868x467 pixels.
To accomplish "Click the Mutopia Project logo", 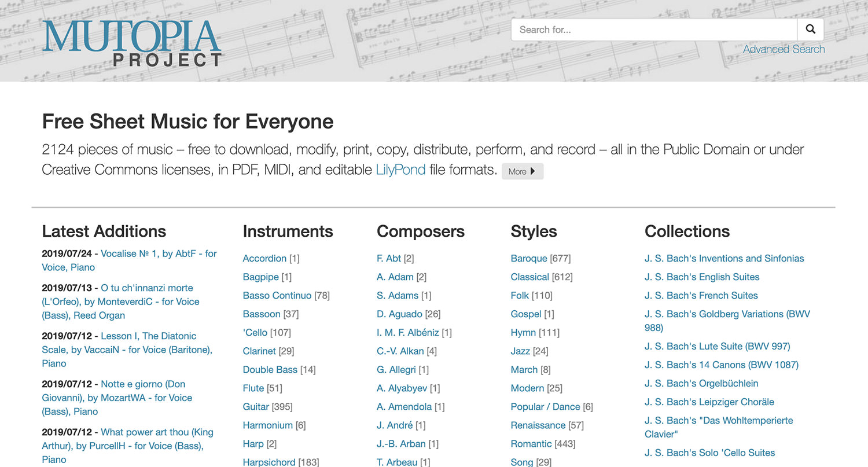I will [132, 43].
